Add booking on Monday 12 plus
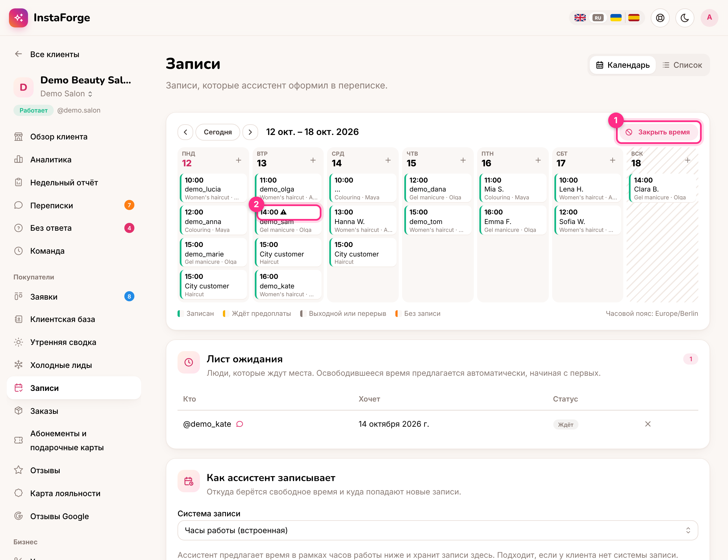Viewport: 728px width, 560px height. tap(239, 160)
